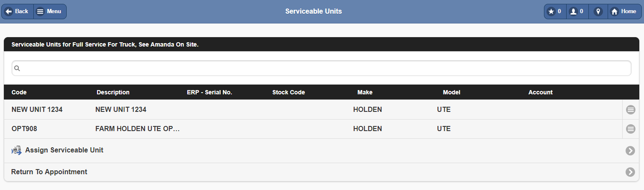Click the Make column header

[x=365, y=92]
